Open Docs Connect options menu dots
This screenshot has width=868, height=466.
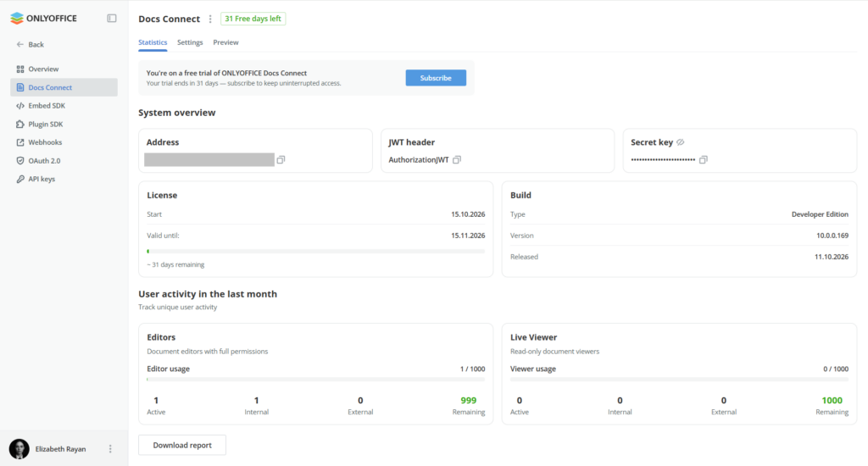[x=210, y=19]
